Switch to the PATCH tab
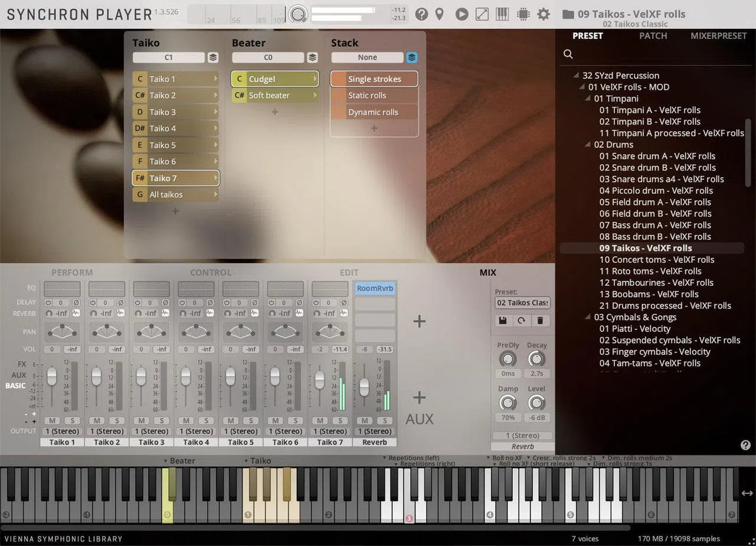756x546 pixels. [x=653, y=36]
